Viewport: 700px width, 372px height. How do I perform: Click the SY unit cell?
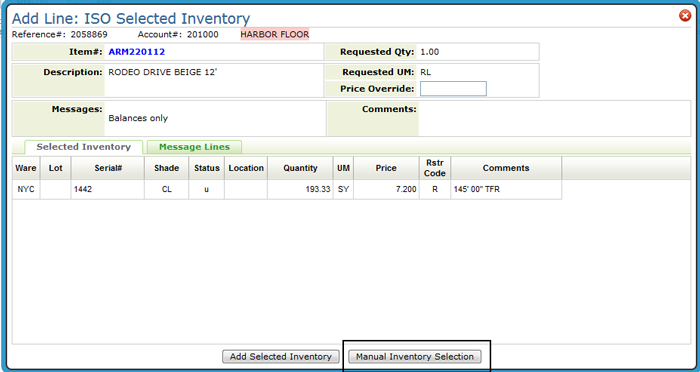pos(343,189)
